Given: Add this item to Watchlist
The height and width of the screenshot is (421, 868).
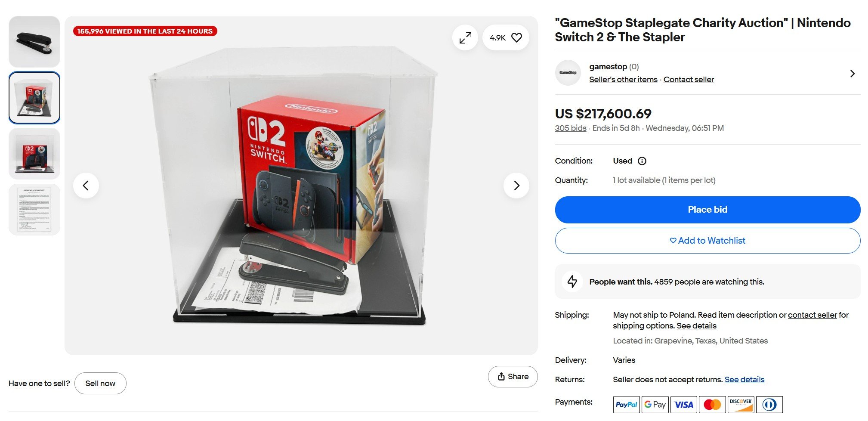Looking at the screenshot, I should pos(707,241).
